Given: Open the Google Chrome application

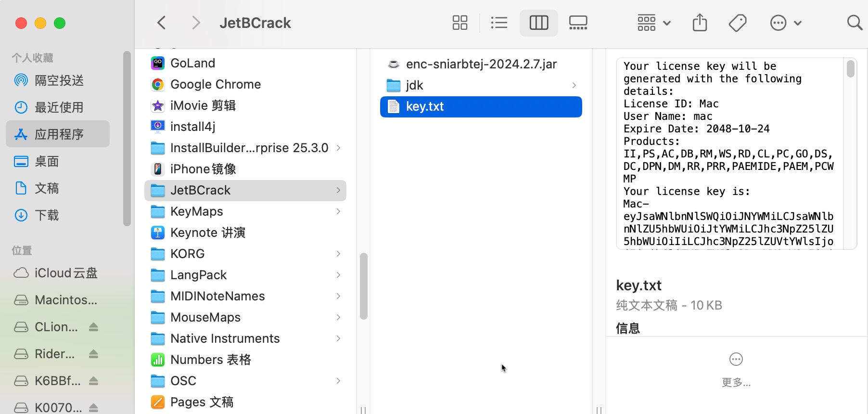Looking at the screenshot, I should click(215, 84).
